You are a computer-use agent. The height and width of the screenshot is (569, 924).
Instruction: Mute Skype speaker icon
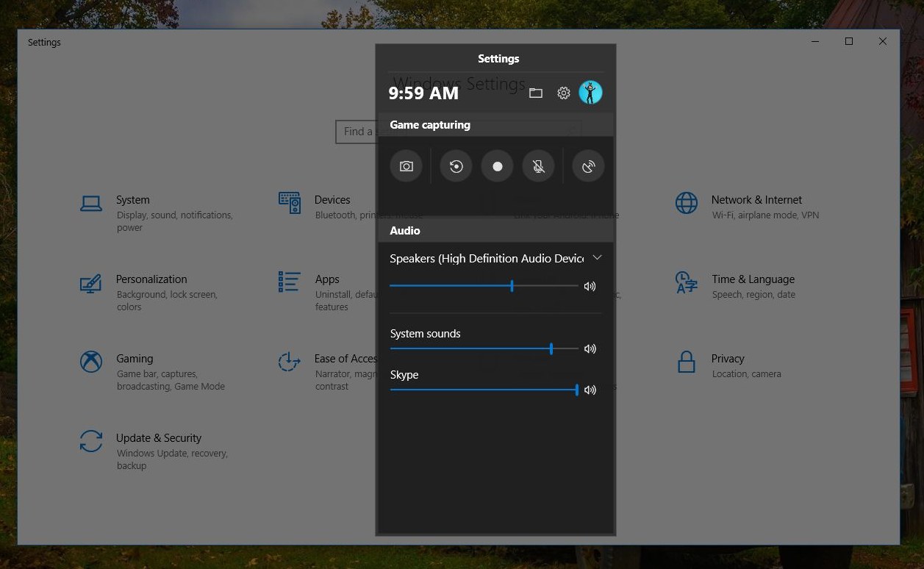tap(590, 390)
